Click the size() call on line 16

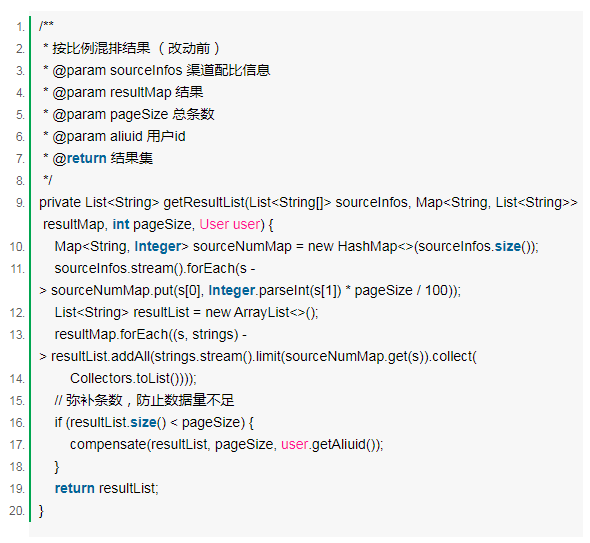click(148, 423)
